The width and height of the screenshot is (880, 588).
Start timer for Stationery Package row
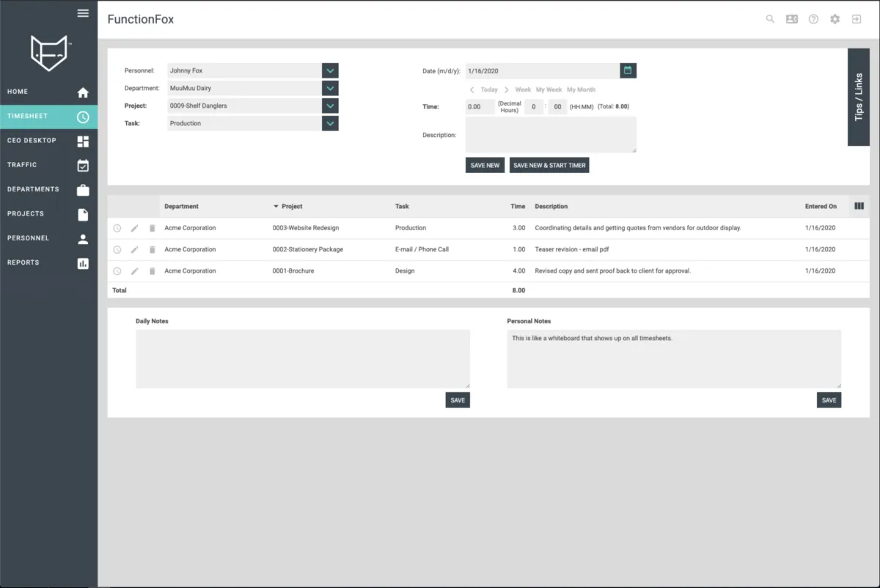117,249
